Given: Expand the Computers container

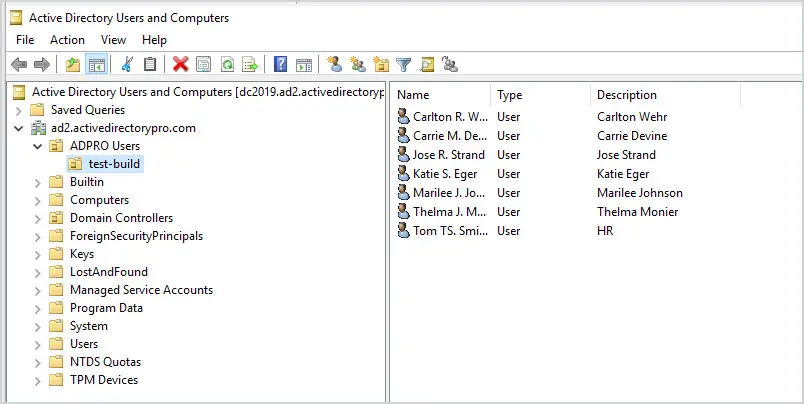Looking at the screenshot, I should tap(37, 200).
